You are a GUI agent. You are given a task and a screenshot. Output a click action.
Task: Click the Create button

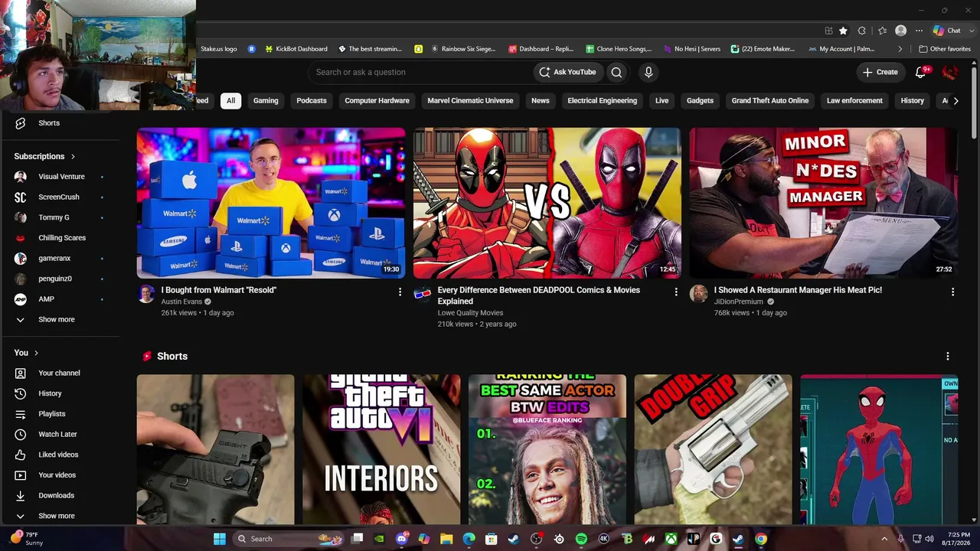[x=880, y=72]
